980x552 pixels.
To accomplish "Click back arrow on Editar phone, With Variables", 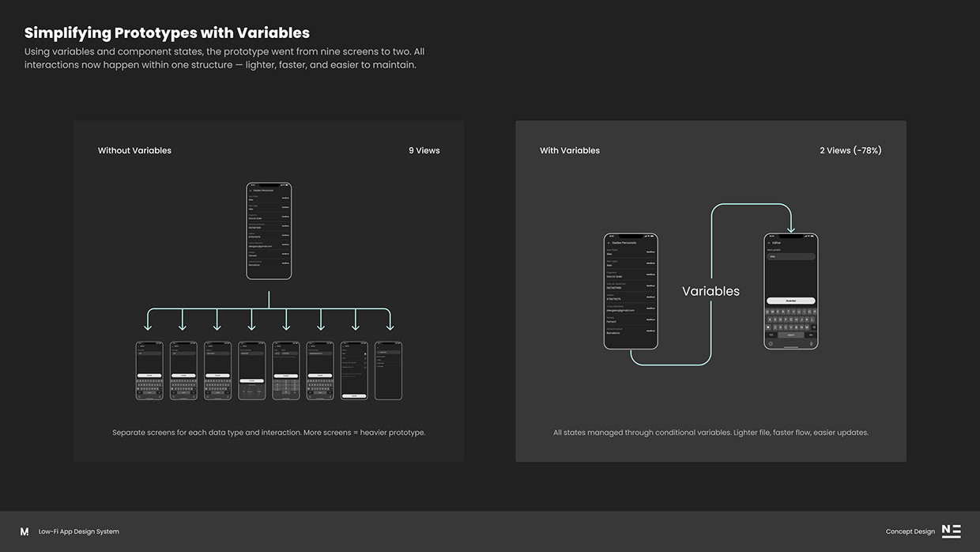I will 769,243.
